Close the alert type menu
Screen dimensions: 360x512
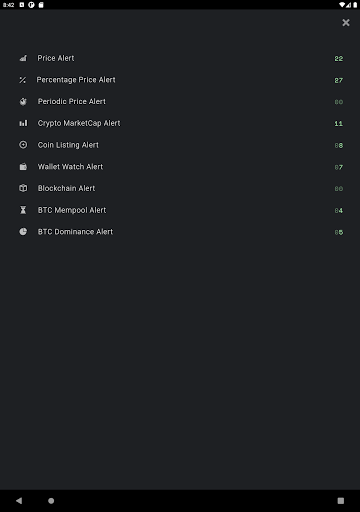(x=346, y=23)
